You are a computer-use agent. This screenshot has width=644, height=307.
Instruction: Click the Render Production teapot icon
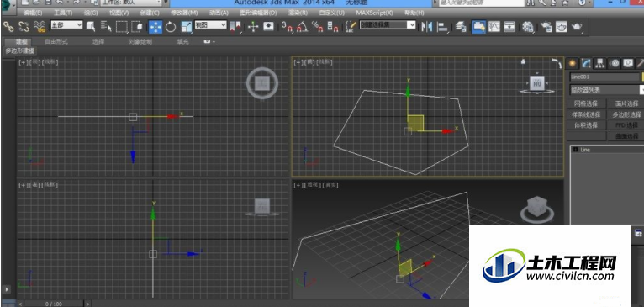click(577, 27)
